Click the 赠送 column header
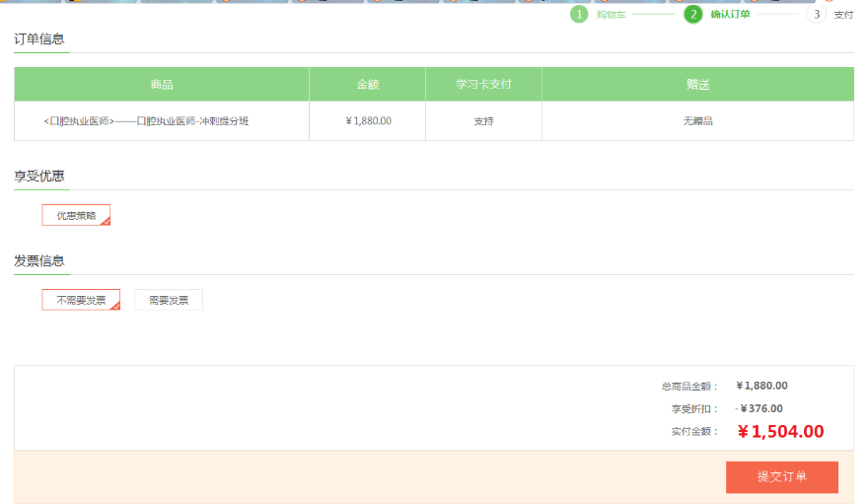 pyautogui.click(x=697, y=85)
